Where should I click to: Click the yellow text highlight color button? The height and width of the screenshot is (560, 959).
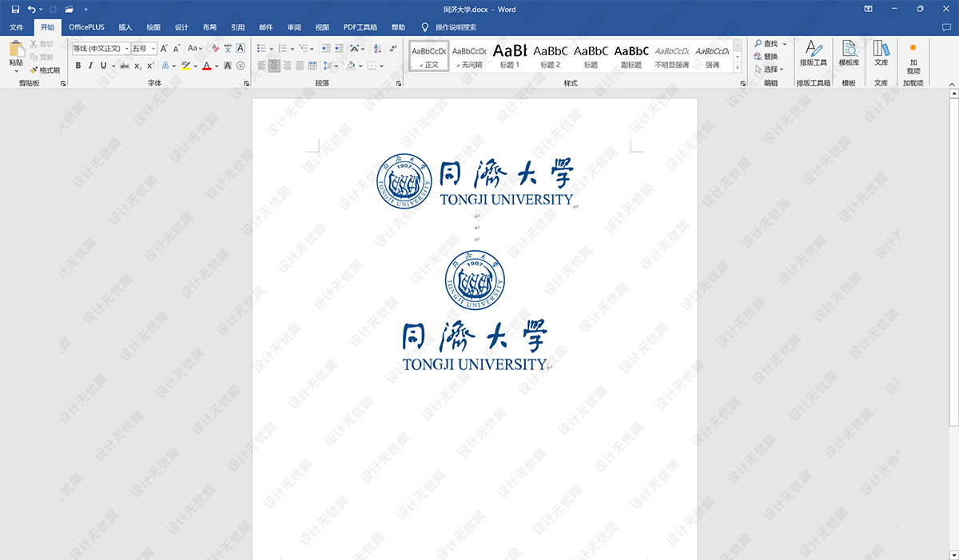[186, 66]
